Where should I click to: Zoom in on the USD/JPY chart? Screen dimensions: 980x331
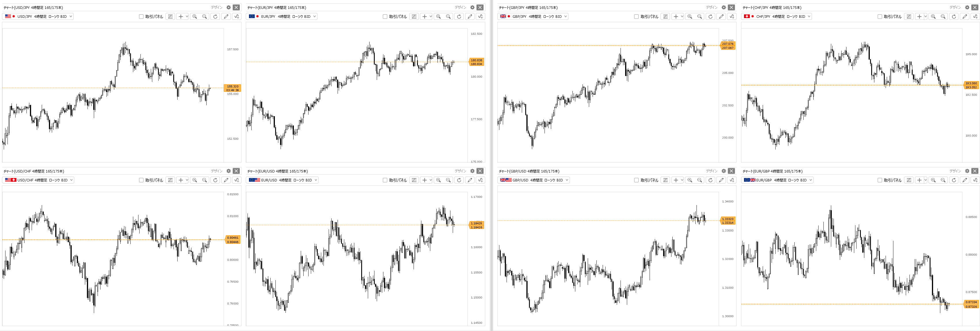195,16
